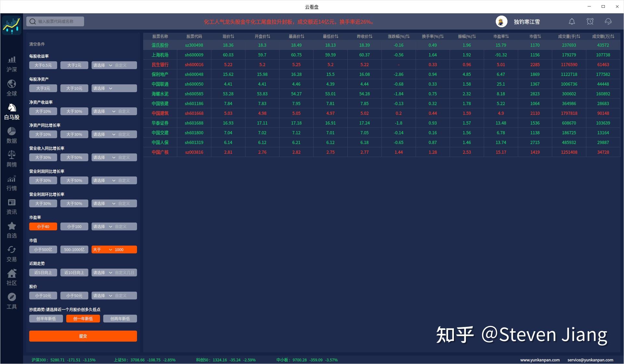Click 清空条件 to clear filters
This screenshot has height=364, width=624.
(x=37, y=44)
